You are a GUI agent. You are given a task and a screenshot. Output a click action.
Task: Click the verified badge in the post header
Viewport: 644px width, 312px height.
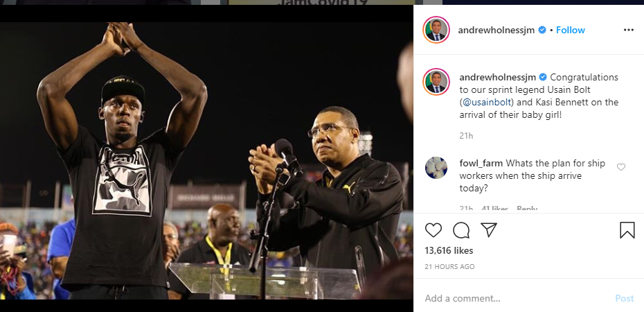542,30
